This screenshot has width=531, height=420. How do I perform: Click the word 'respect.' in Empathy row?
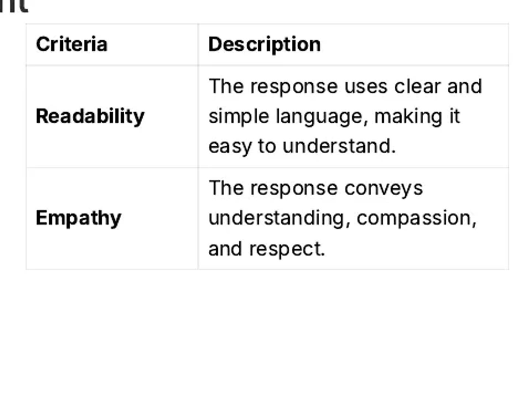pyautogui.click(x=287, y=249)
